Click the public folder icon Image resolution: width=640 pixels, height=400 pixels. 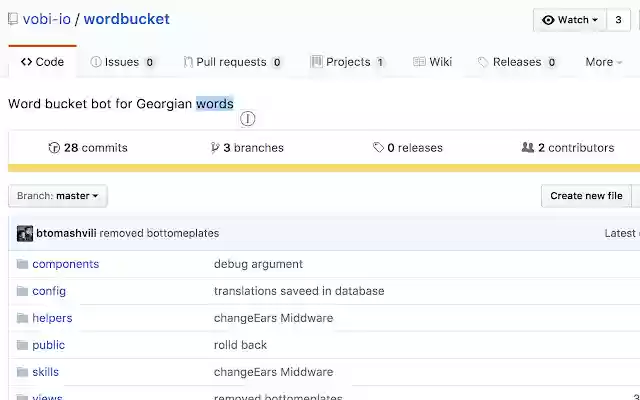[22, 345]
